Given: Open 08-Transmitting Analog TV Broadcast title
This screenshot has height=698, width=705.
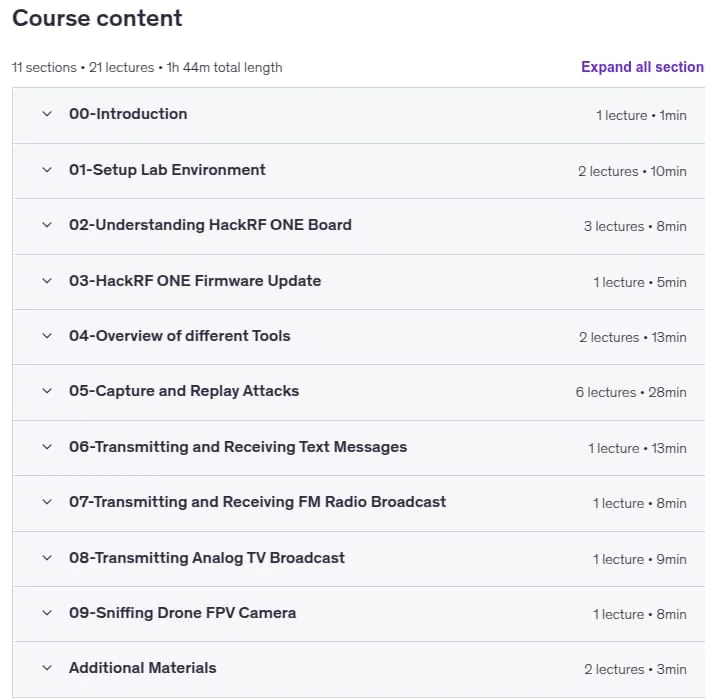Looking at the screenshot, I should tap(207, 558).
